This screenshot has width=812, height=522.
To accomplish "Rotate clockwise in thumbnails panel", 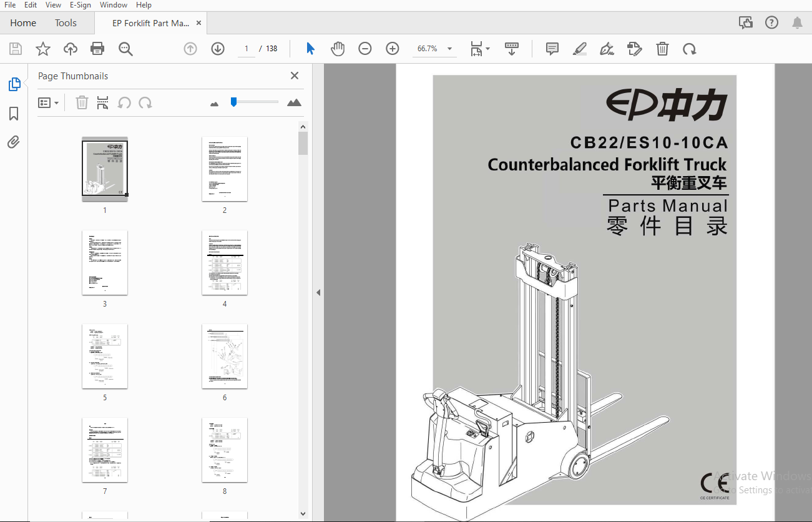I will click(x=145, y=102).
